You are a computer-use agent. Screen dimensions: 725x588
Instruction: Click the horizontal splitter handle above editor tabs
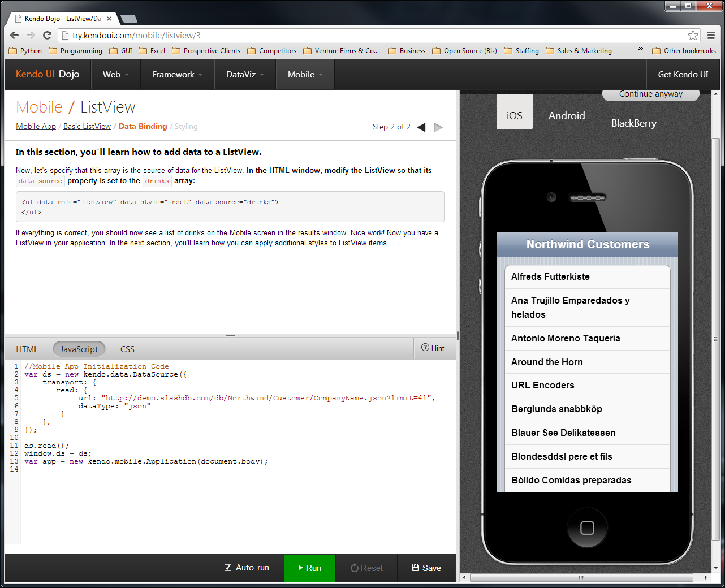[230, 335]
